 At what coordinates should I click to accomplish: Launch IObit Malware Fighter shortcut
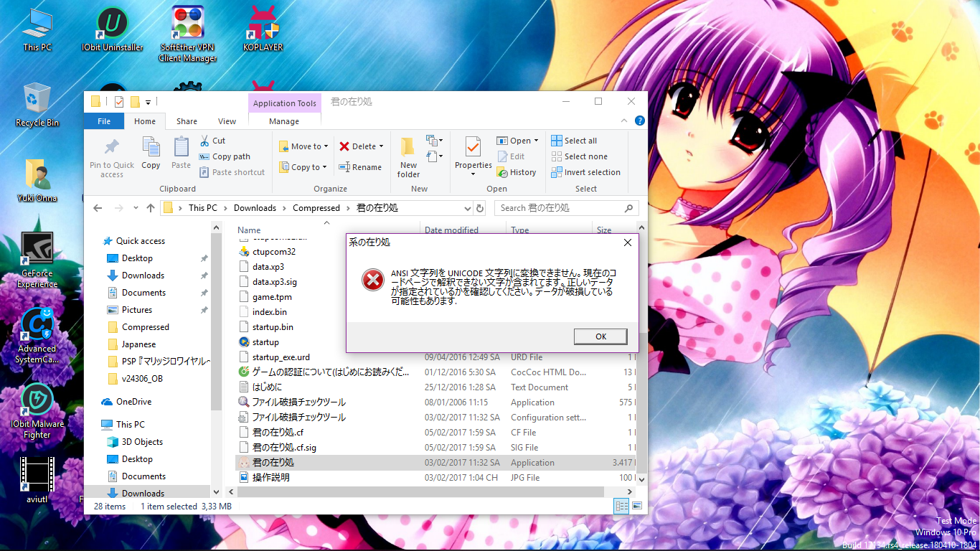tap(37, 410)
